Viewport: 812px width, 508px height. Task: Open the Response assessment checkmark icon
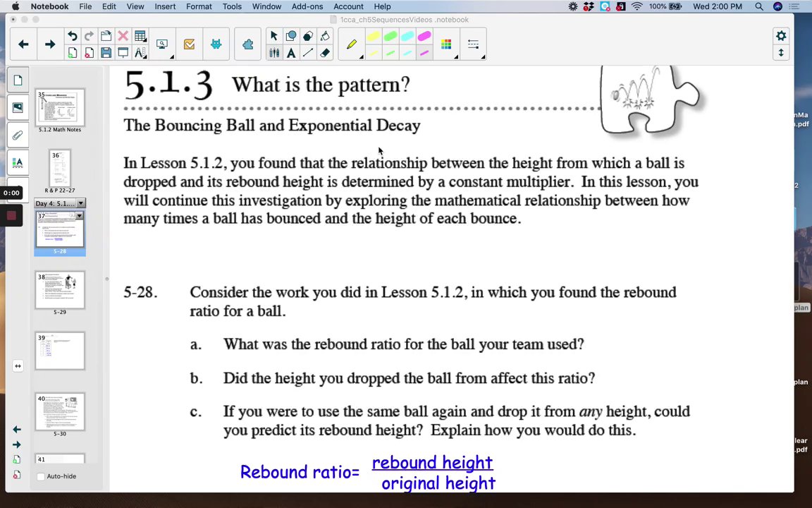point(189,44)
